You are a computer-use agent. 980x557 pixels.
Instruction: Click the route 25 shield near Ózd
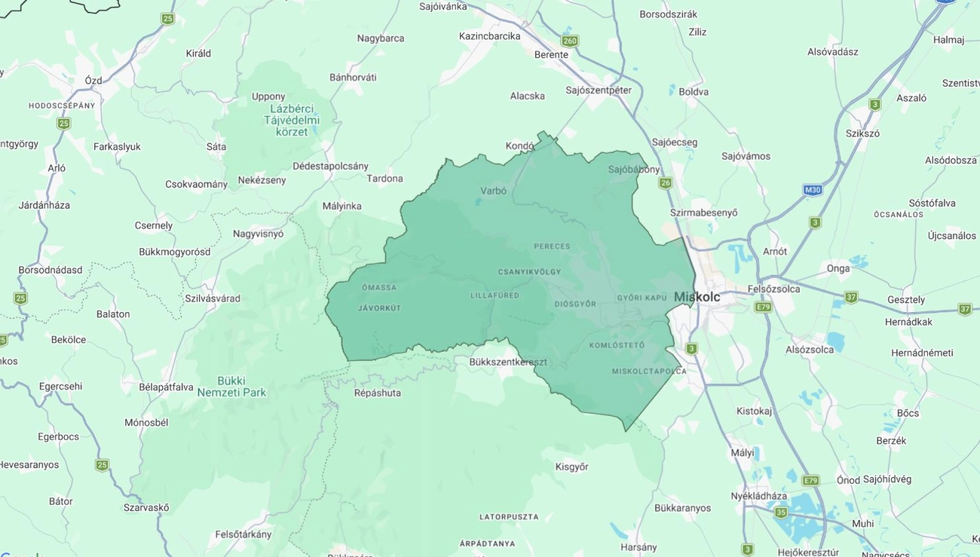click(x=63, y=122)
